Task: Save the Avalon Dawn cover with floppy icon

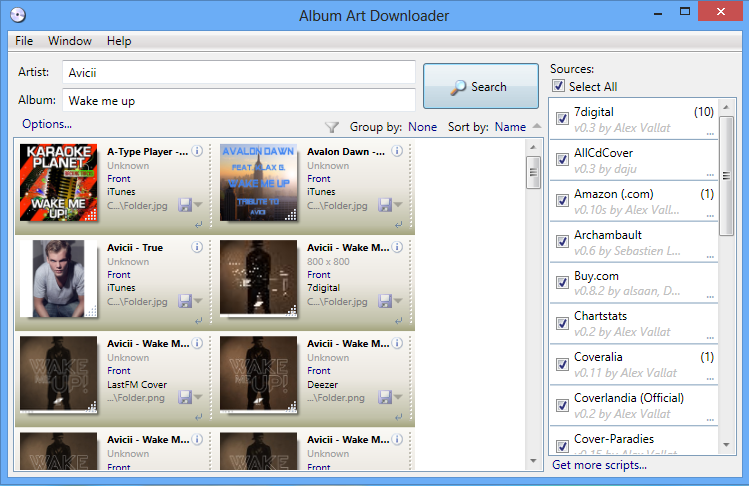Action: tap(385, 205)
